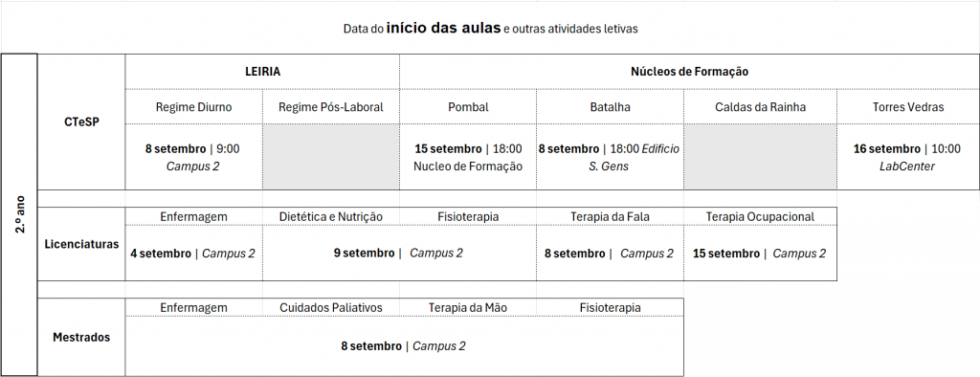Select the Dietética e Nutrição header
The width and height of the screenshot is (980, 377).
pyautogui.click(x=330, y=216)
